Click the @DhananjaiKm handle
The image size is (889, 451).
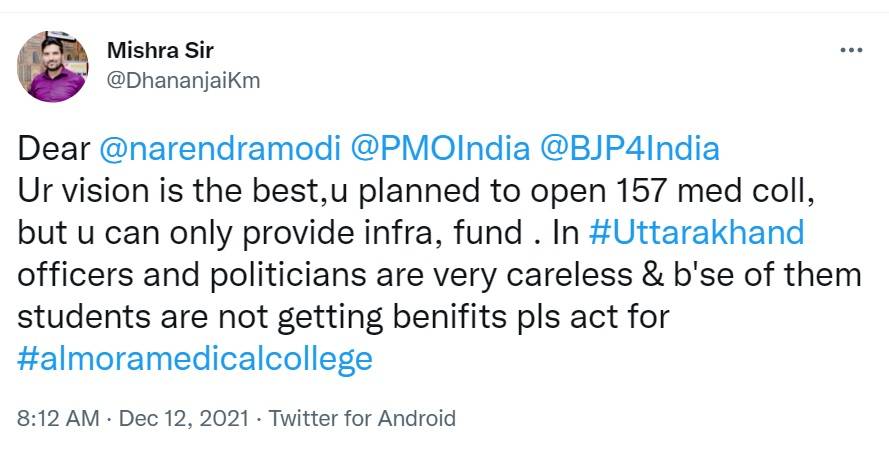(x=183, y=81)
